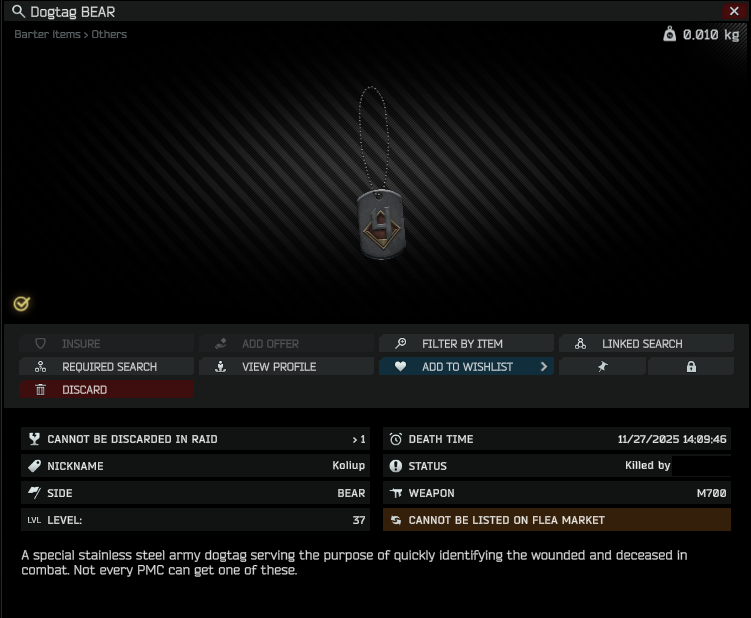The height and width of the screenshot is (618, 751).
Task: Click the item description text
Action: coord(354,562)
